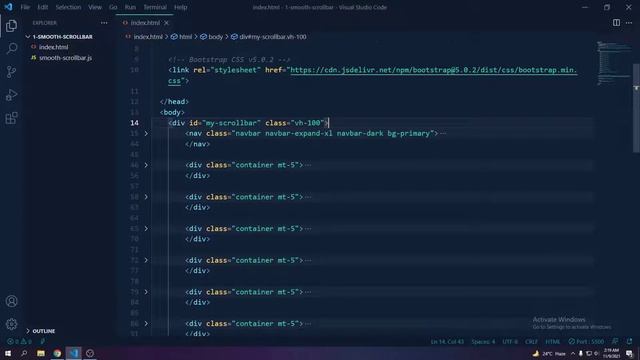
Task: Click Ln 14, Col 43 in status bar
Action: [447, 341]
